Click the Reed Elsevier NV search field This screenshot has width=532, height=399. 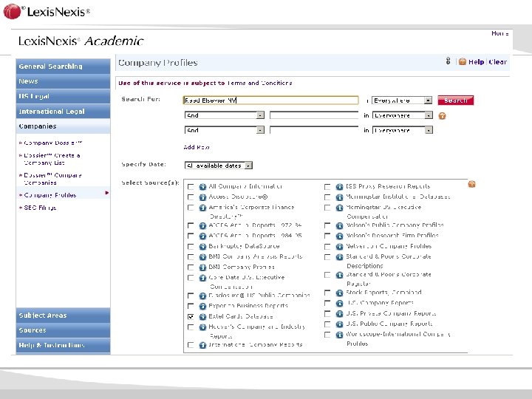coord(270,100)
